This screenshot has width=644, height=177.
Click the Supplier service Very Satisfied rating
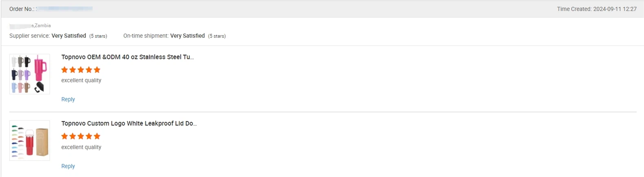(68, 36)
